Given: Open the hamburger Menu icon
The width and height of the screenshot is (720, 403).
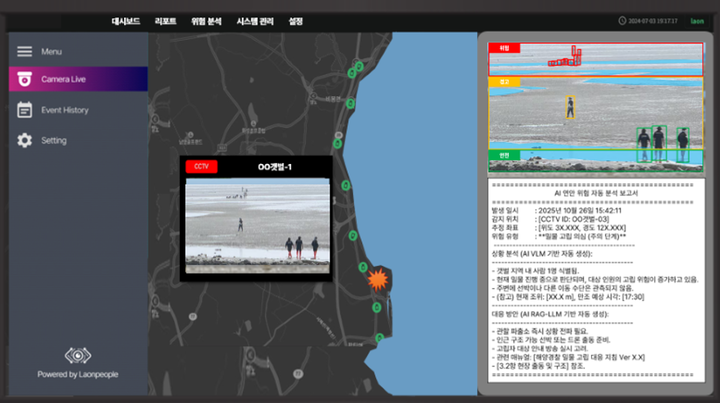Looking at the screenshot, I should pos(24,51).
